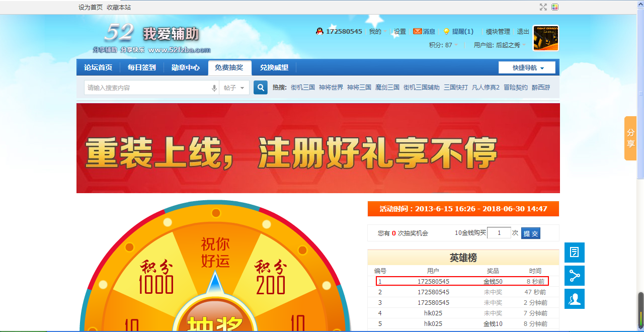Go to 论坛首页 tab
644x332 pixels.
coord(98,67)
